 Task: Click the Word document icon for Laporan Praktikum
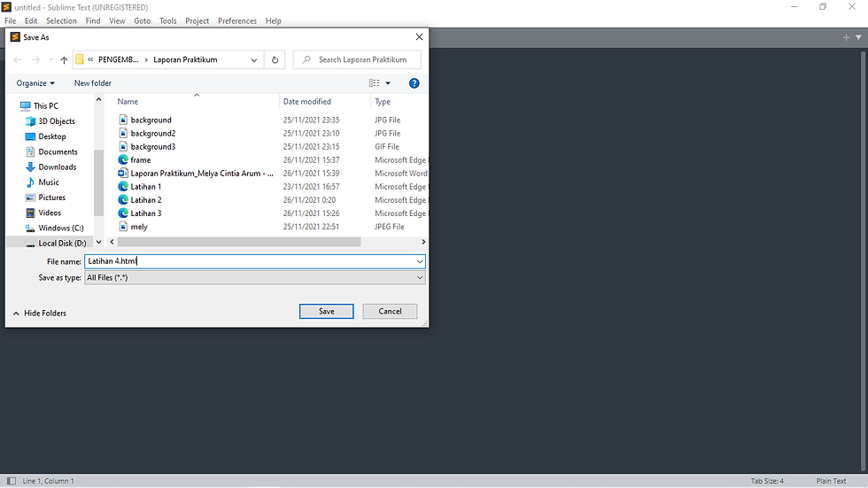(123, 174)
